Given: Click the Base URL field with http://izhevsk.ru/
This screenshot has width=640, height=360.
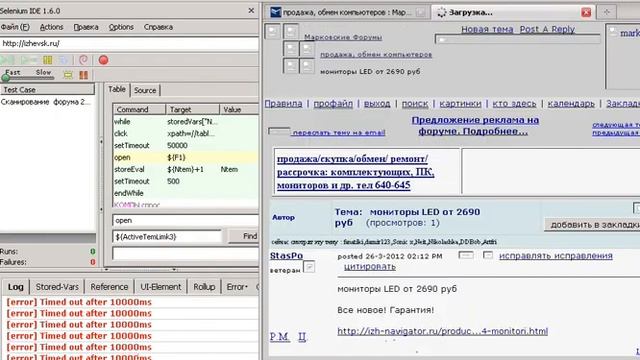Looking at the screenshot, I should point(129,43).
